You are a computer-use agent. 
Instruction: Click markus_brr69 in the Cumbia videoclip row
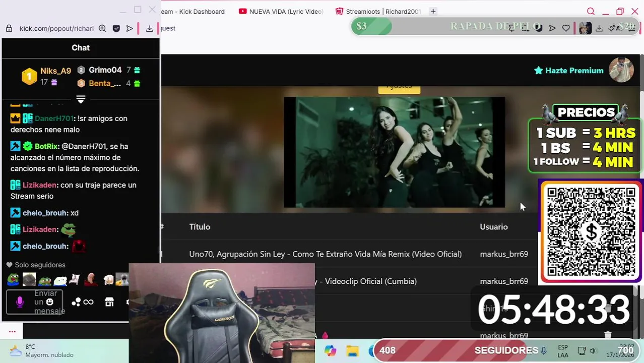point(504,281)
